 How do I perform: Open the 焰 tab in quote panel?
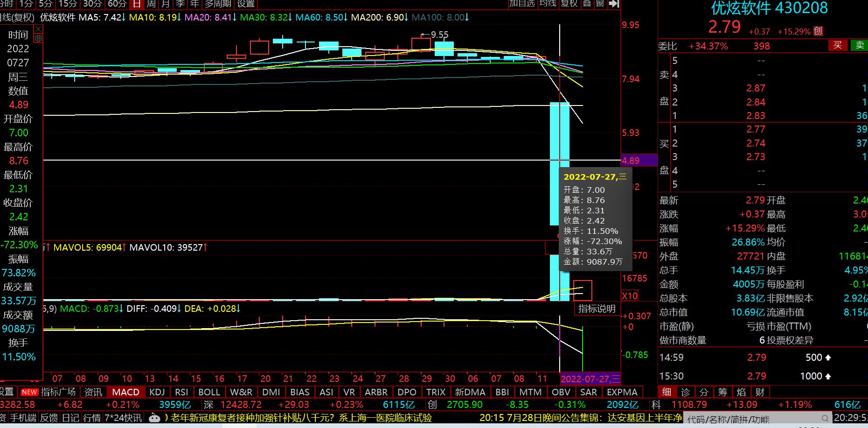741,392
